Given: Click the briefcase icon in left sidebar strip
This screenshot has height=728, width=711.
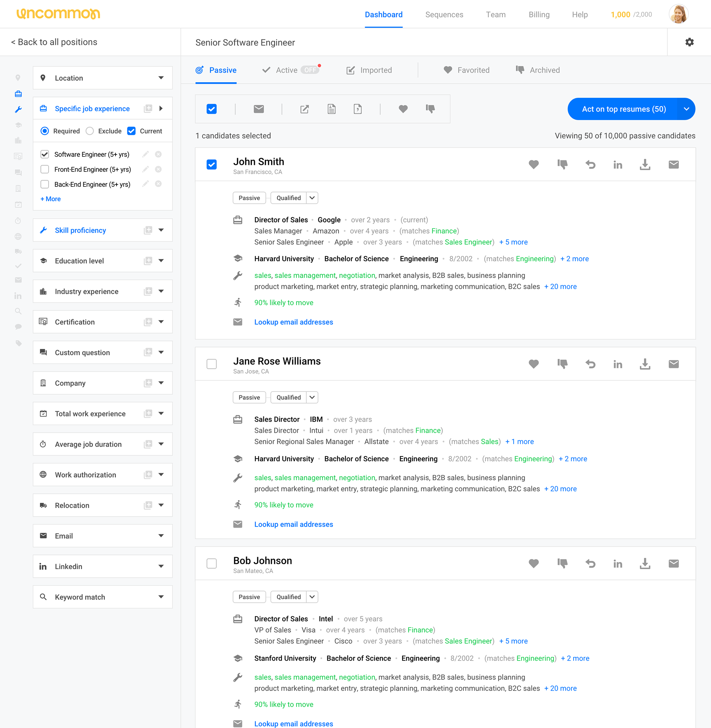Looking at the screenshot, I should [x=18, y=93].
